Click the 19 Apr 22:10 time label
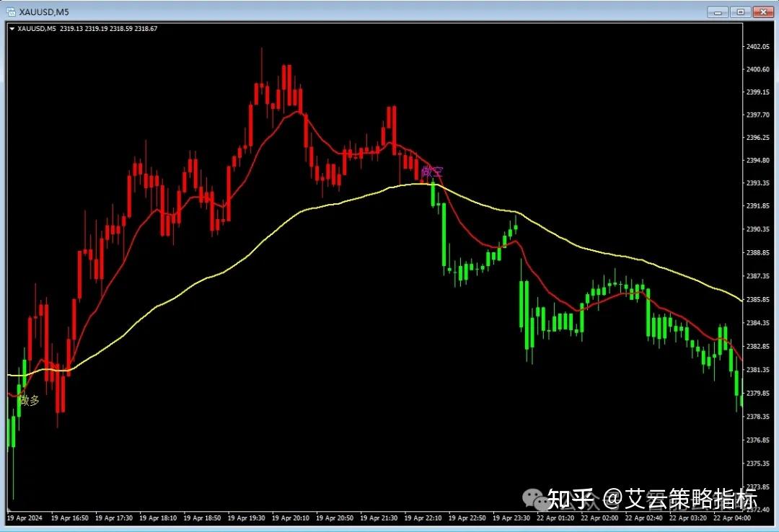This screenshot has height=532, width=779. [x=423, y=518]
